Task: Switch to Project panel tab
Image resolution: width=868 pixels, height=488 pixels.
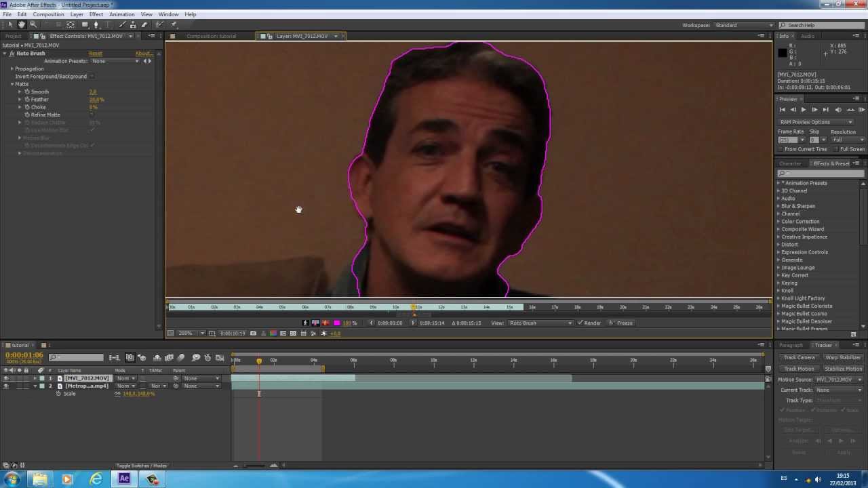Action: [13, 36]
